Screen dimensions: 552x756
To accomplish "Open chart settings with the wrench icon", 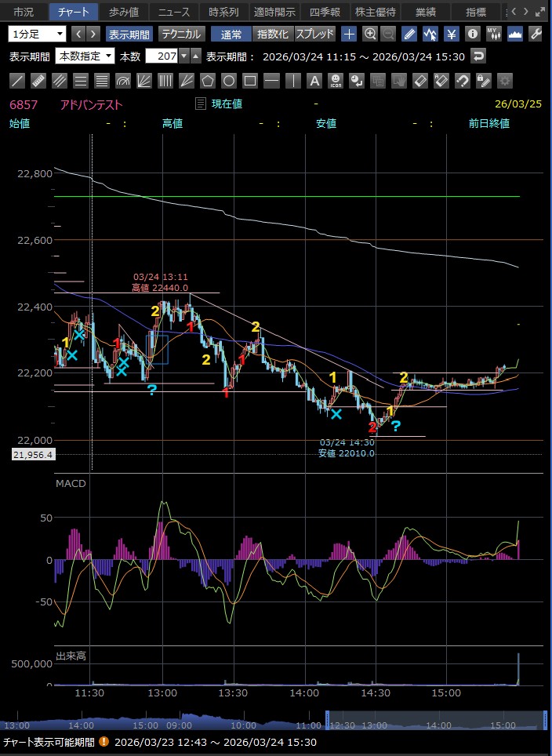I will point(536,34).
